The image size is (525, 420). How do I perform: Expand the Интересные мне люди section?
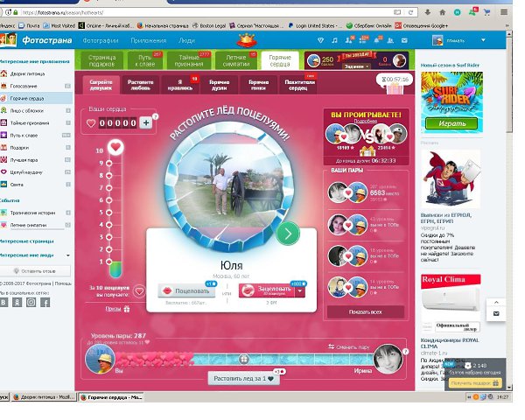coord(68,255)
